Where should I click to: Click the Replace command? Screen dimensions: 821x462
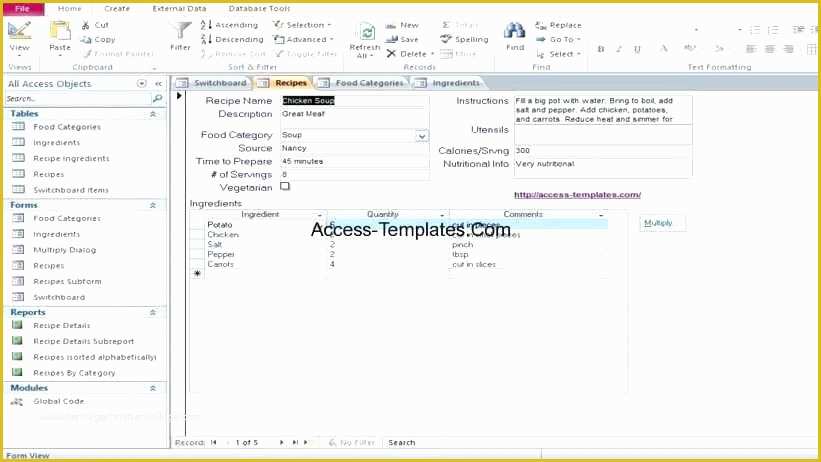(558, 25)
